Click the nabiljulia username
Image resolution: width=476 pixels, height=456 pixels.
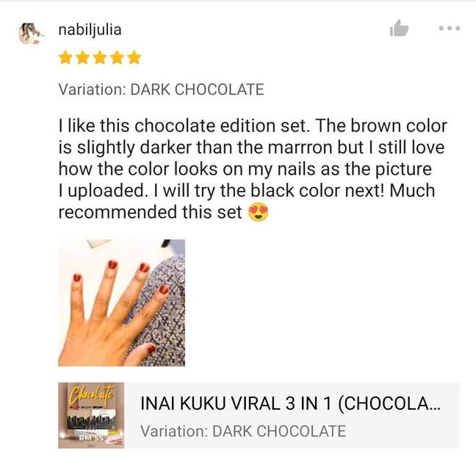tap(90, 30)
